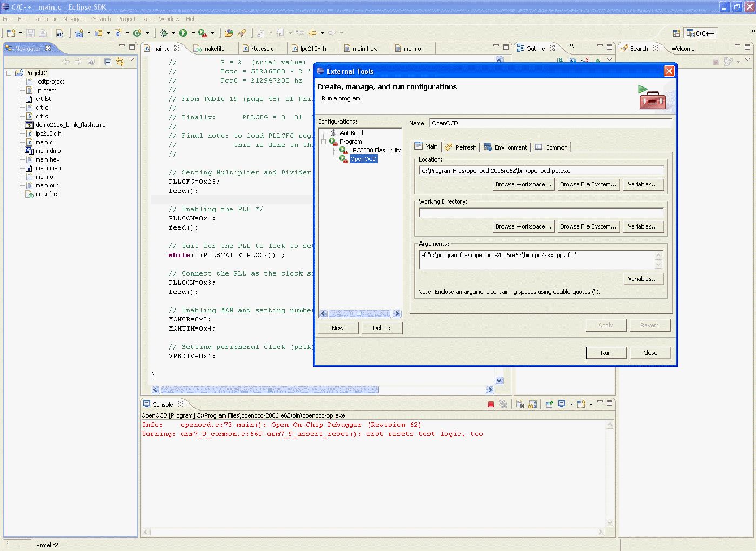This screenshot has width=756, height=551.
Task: Click the green Run icon in toolbar
Action: click(x=183, y=33)
